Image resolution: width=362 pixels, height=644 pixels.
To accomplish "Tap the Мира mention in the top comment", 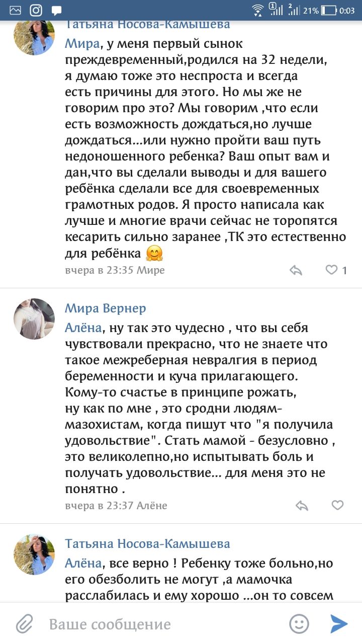I will [82, 44].
